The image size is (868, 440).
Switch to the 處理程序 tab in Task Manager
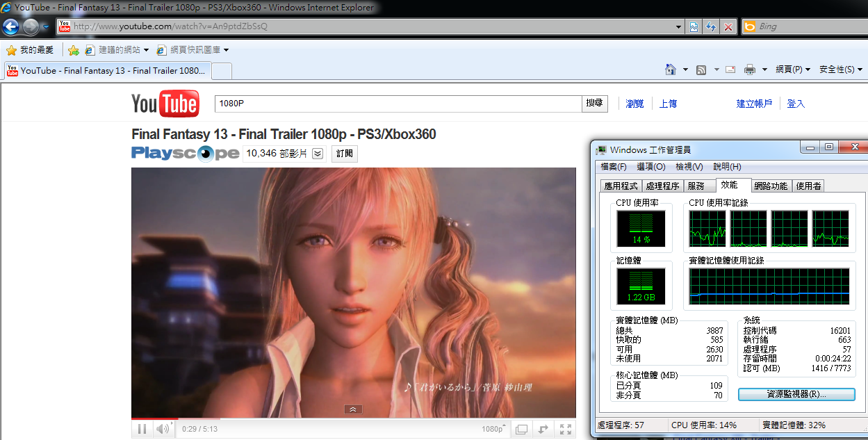pos(662,186)
